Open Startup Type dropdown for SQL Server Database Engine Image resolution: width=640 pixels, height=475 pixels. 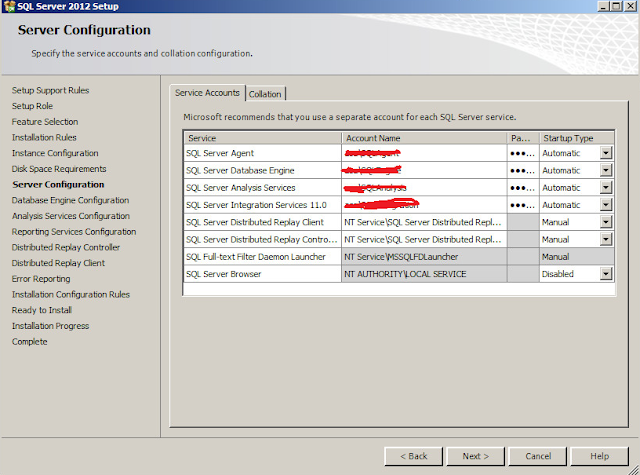pyautogui.click(x=606, y=170)
